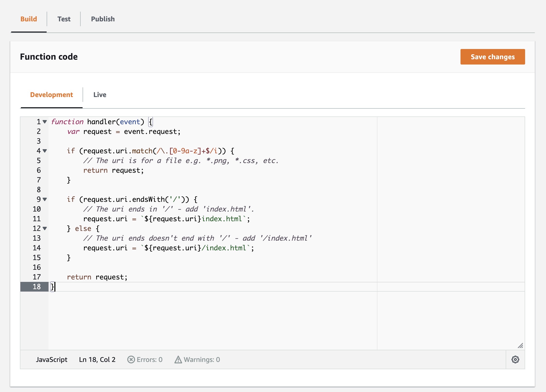Screen dimensions: 546x392
Task: Click line number 8 in the gutter
Action: pyautogui.click(x=39, y=190)
